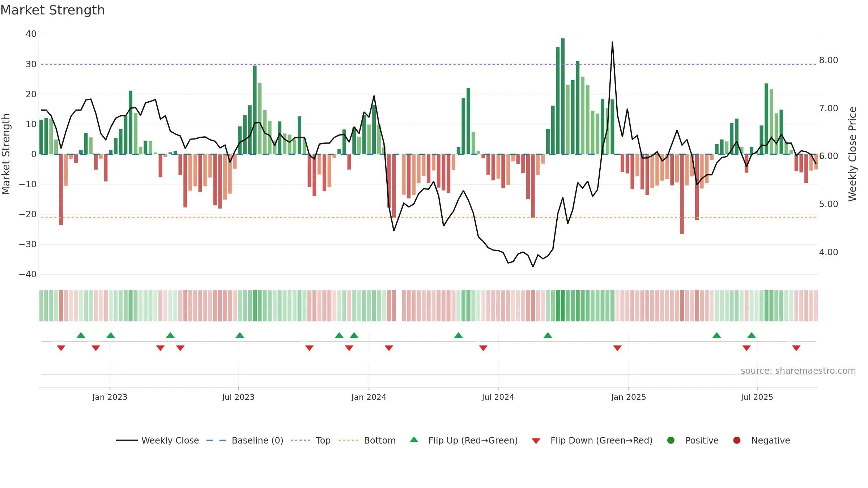
Task: Click the Weekly Close Price axis title
Action: coord(852,154)
